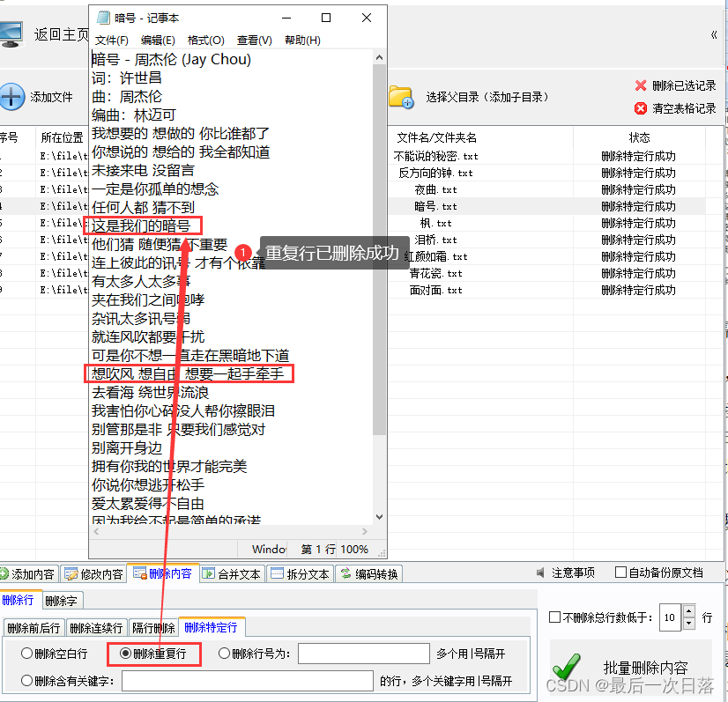Click Notepad horizontal scroll right arrow

pos(365,532)
